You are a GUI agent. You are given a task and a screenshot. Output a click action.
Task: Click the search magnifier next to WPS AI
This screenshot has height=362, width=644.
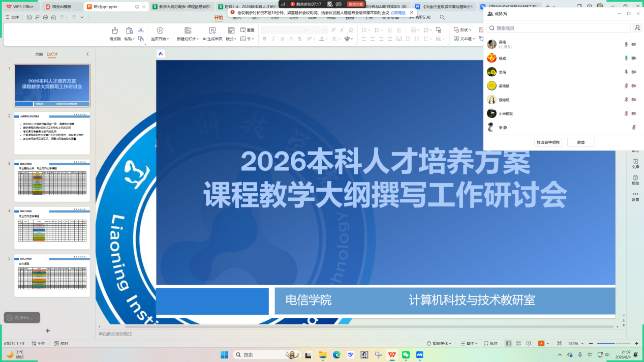(x=442, y=17)
